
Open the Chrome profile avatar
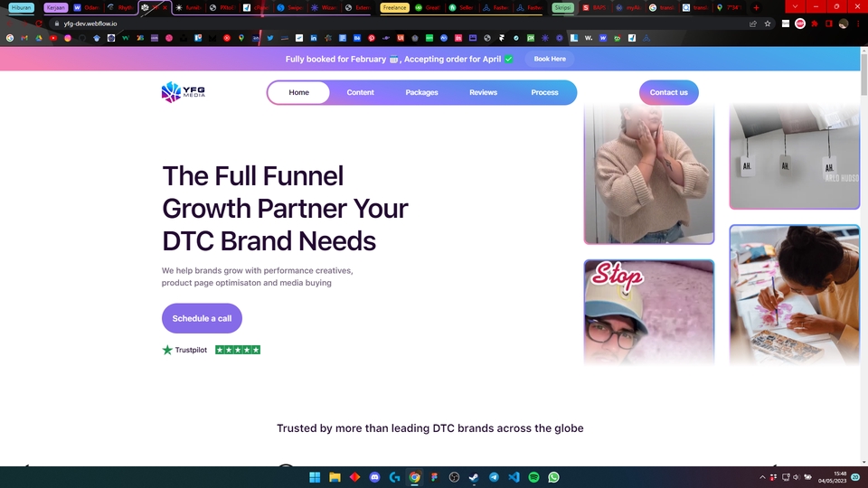(x=843, y=23)
